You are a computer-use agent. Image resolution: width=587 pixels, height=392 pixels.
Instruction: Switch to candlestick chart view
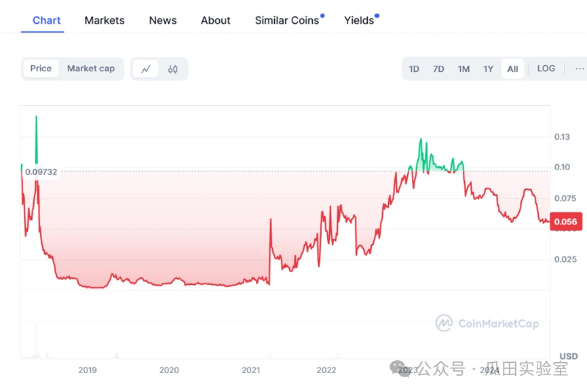click(x=172, y=68)
